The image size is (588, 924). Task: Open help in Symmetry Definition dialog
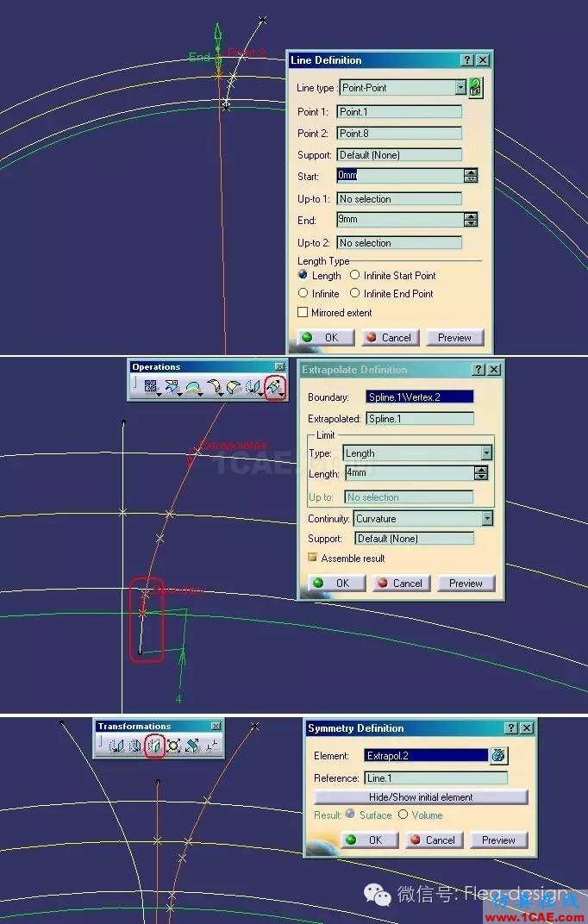pos(511,727)
